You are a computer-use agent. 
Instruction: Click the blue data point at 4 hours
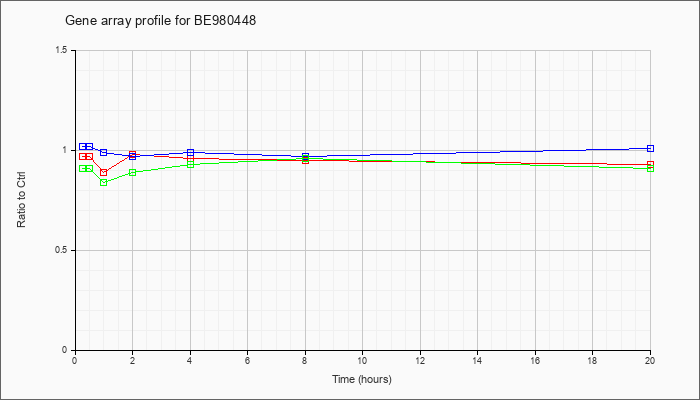pos(191,152)
